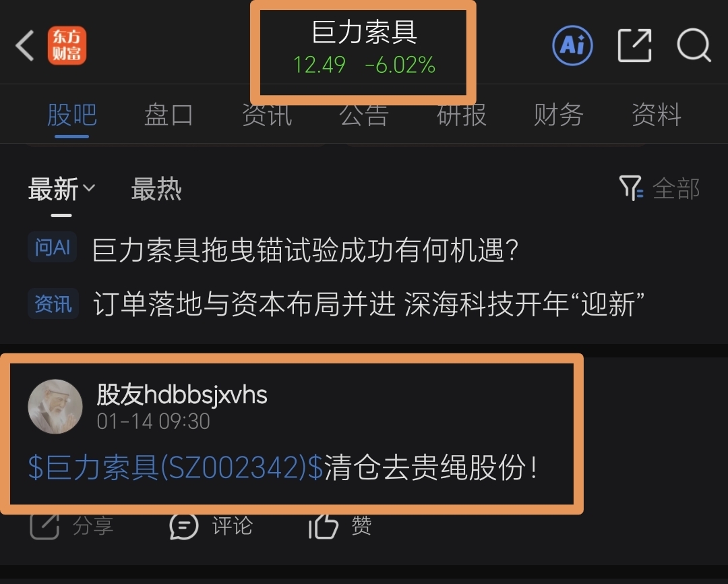728x584 pixels.
Task: Open the 资讯 tab
Action: coord(266,115)
